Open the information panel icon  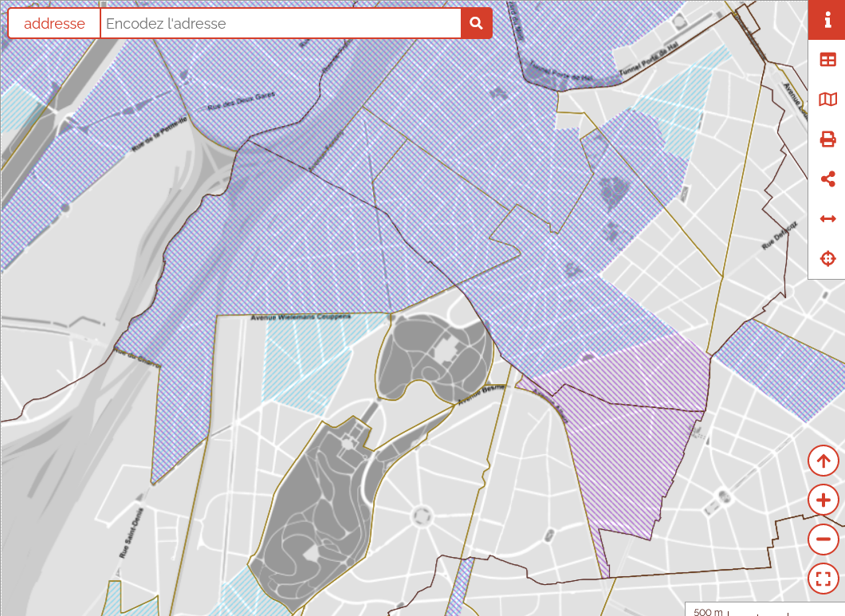pos(827,20)
